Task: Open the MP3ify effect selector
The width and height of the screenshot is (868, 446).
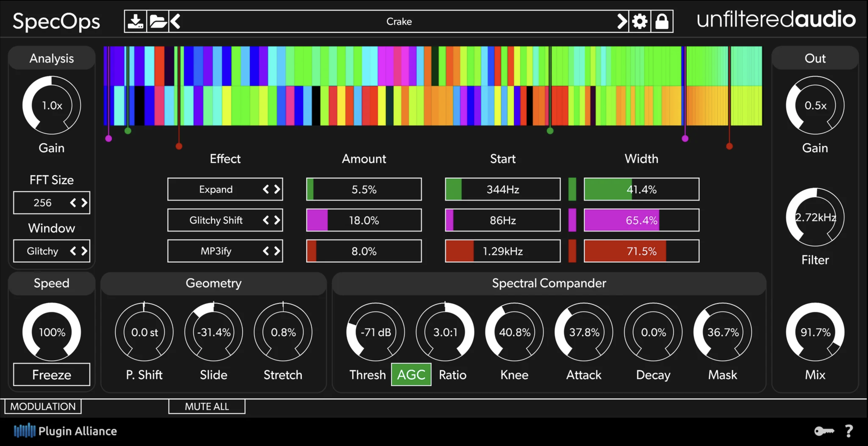Action: tap(225, 251)
